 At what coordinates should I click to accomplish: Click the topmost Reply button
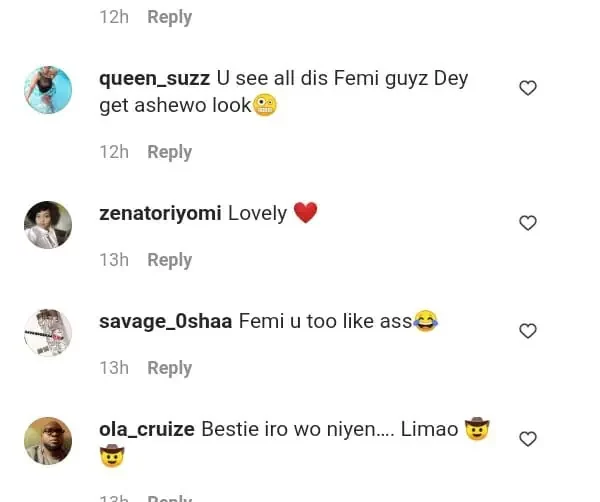point(169,17)
